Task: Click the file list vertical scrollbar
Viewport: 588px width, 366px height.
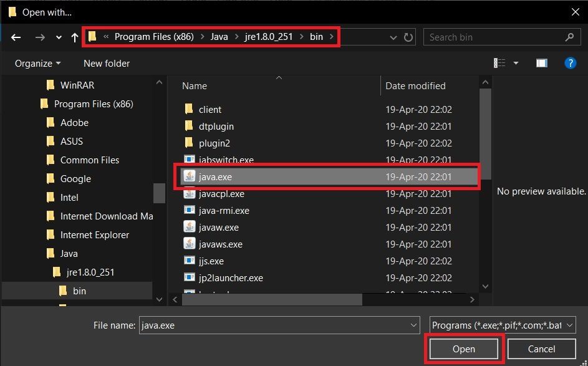Action: (485, 134)
